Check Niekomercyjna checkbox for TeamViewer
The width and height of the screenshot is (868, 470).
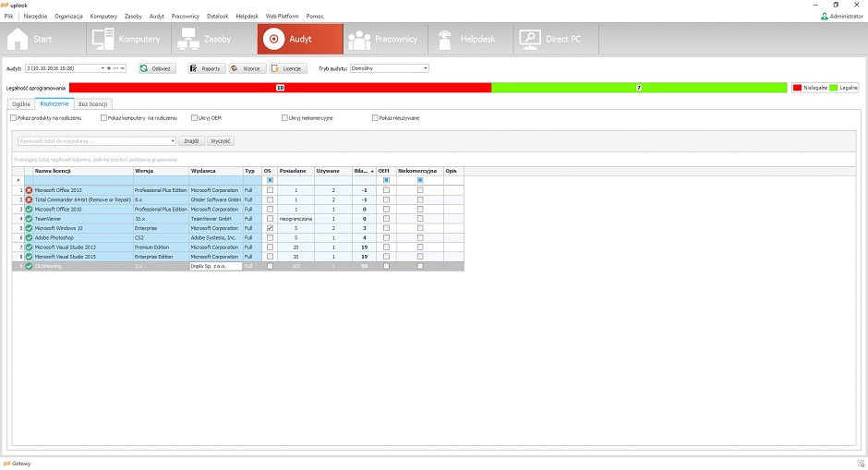pyautogui.click(x=420, y=219)
